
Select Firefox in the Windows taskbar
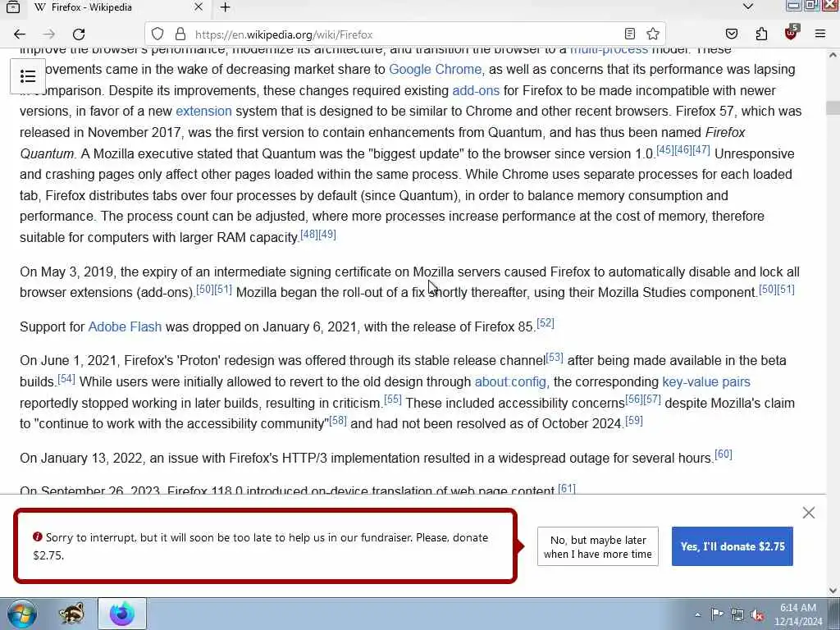point(122,614)
